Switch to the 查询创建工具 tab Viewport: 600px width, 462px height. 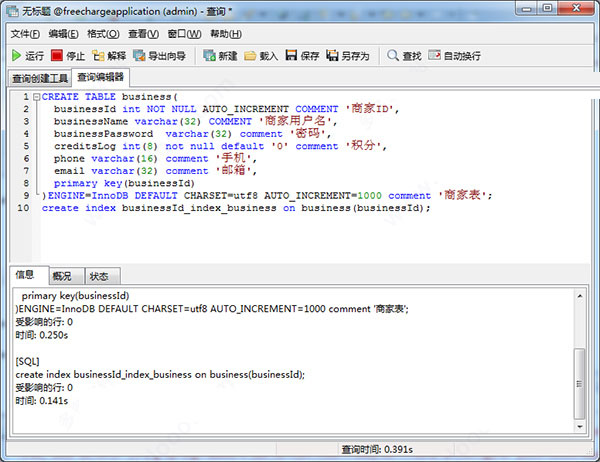click(39, 78)
